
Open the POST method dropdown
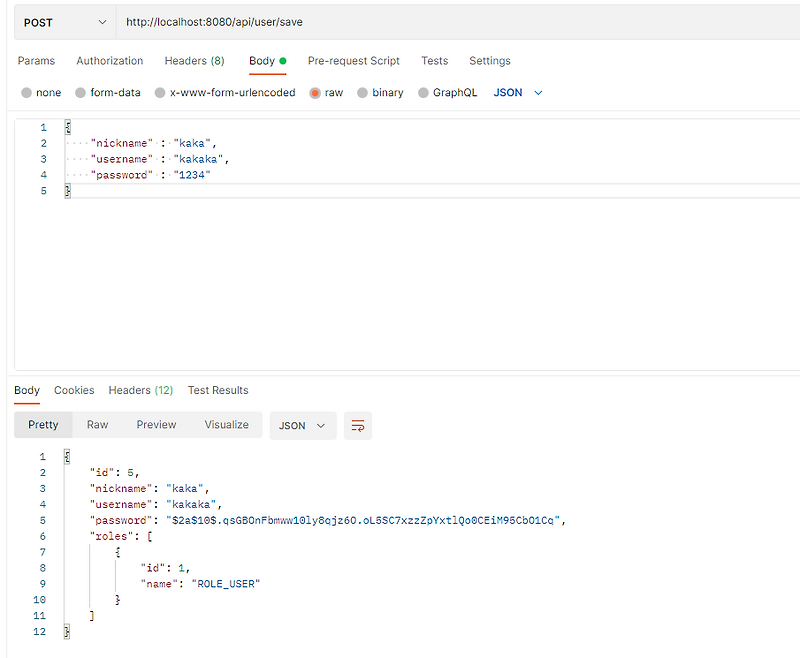point(64,22)
